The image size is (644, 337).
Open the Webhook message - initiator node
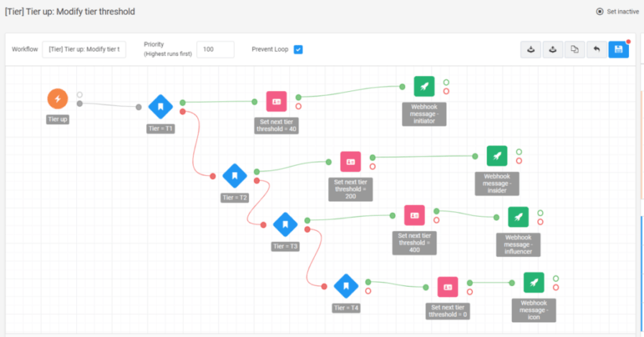pos(424,86)
